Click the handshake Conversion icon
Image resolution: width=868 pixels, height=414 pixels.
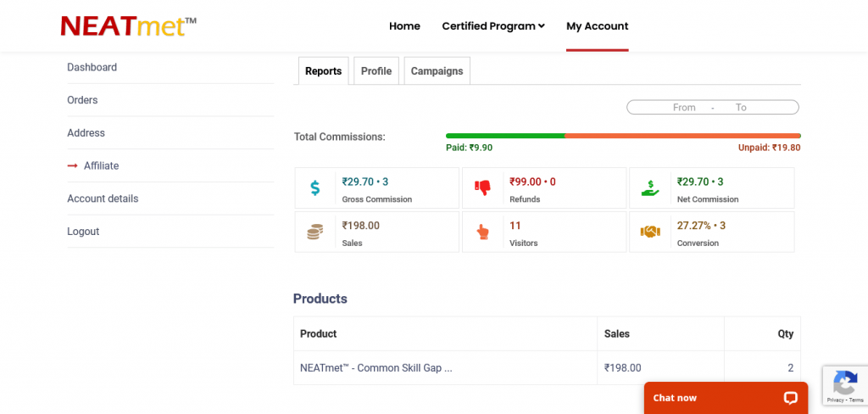click(x=650, y=232)
